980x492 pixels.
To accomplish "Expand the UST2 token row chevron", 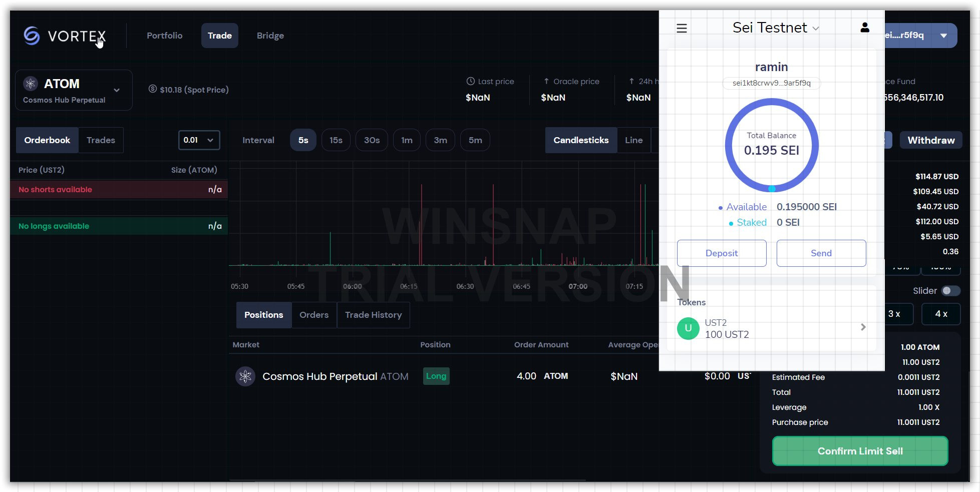I will coord(863,327).
